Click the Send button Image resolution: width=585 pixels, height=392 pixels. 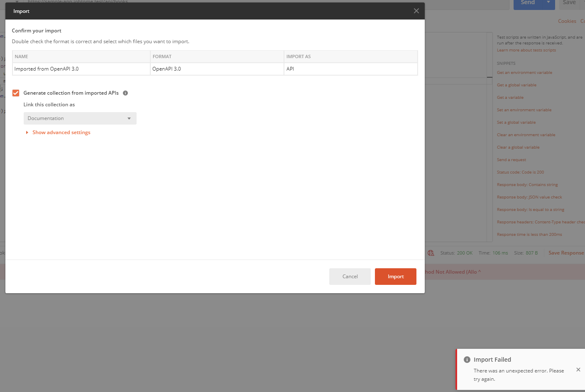click(x=527, y=2)
